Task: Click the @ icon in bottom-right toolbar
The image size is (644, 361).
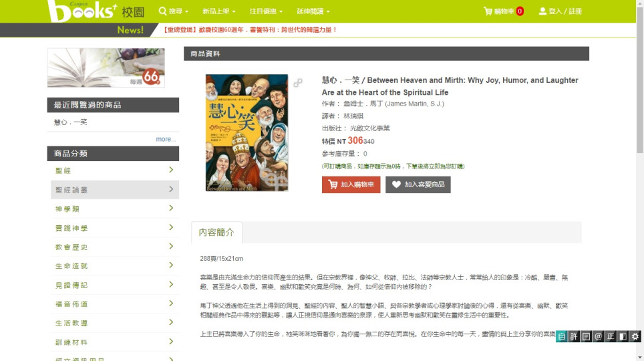Action: (598, 337)
